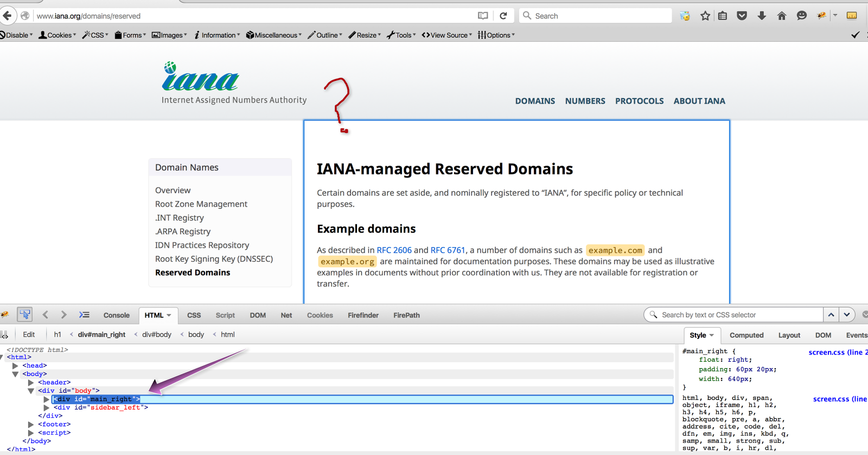This screenshot has width=868, height=455.
Task: Expand the head node in HTML tree
Action: pos(15,366)
